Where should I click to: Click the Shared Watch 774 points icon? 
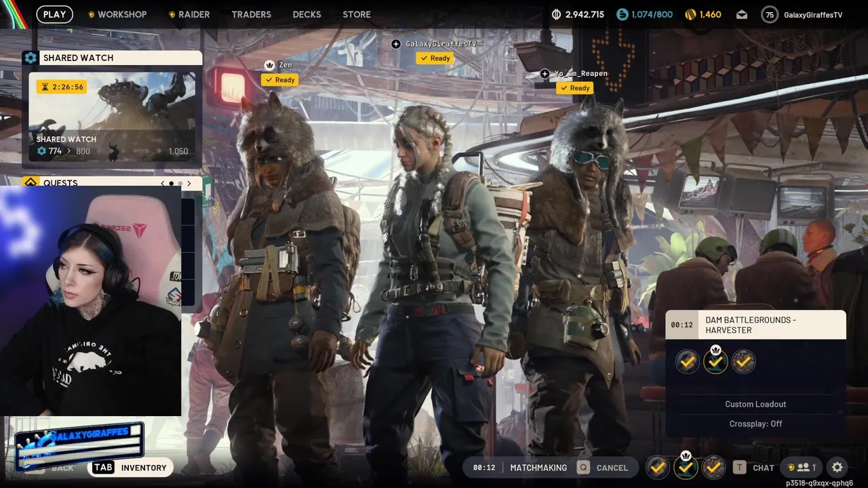[x=41, y=151]
